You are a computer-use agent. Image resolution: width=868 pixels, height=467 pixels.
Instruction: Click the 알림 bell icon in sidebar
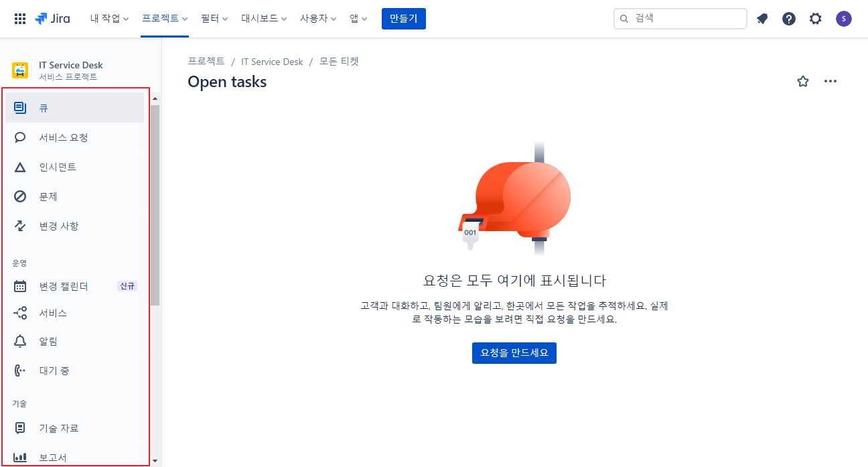[20, 341]
